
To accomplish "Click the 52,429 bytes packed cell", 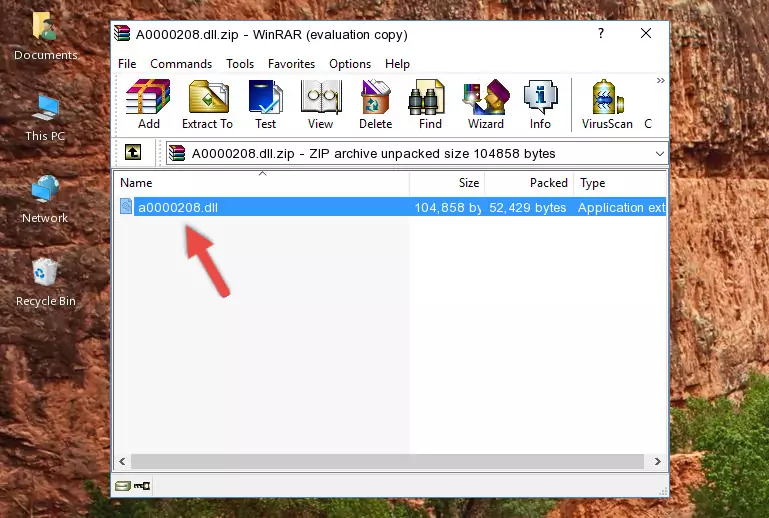I will pyautogui.click(x=528, y=207).
